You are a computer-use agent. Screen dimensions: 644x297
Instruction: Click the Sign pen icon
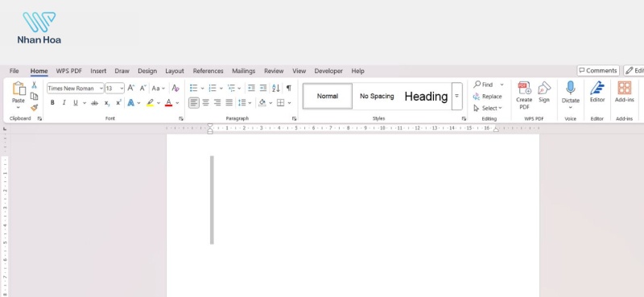click(x=544, y=88)
